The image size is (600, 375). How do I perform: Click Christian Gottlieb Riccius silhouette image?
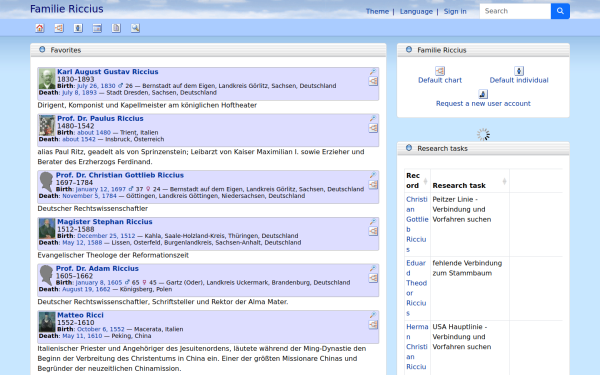pos(46,182)
